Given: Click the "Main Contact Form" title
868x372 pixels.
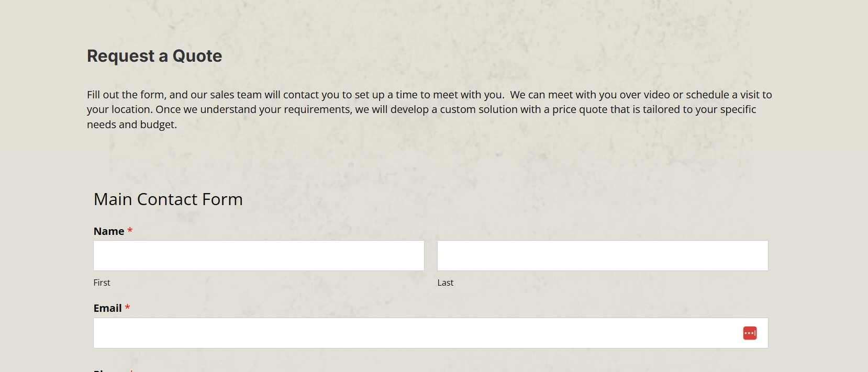Looking at the screenshot, I should [x=168, y=199].
